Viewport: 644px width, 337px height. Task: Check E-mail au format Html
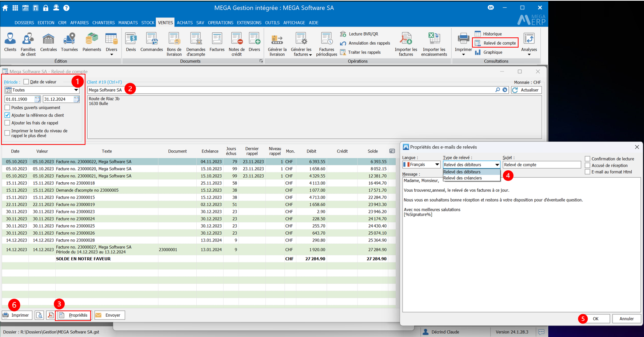coord(587,172)
